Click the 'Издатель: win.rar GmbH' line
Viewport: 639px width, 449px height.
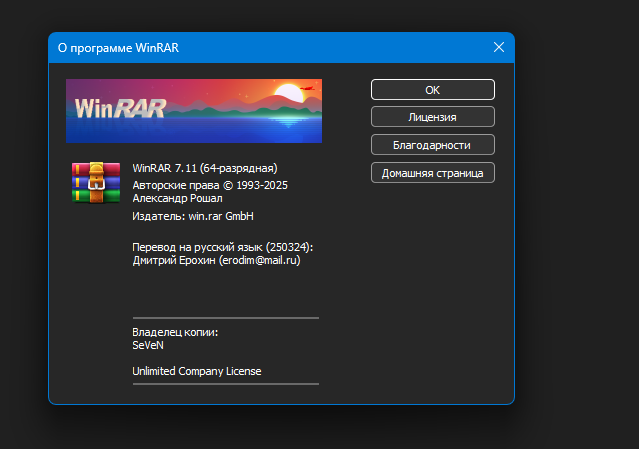(193, 216)
